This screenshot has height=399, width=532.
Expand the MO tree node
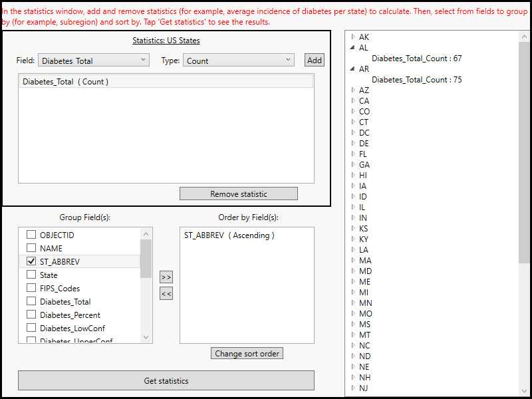353,313
